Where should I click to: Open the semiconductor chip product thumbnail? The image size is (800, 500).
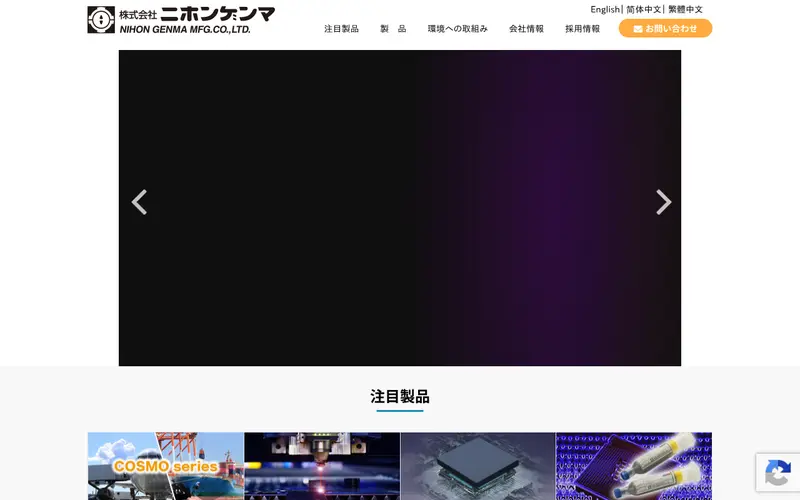click(x=478, y=466)
